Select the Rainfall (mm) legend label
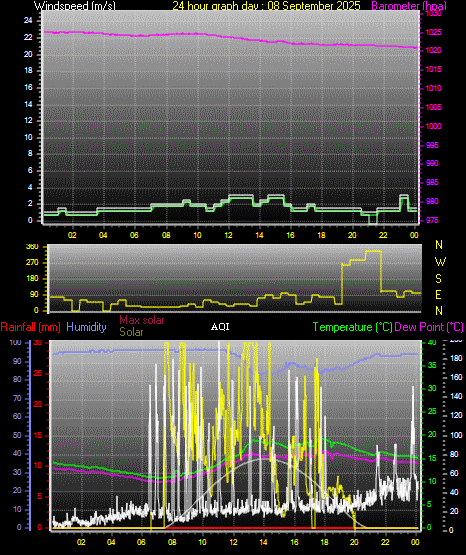Image resolution: width=466 pixels, height=555 pixels. click(x=30, y=327)
